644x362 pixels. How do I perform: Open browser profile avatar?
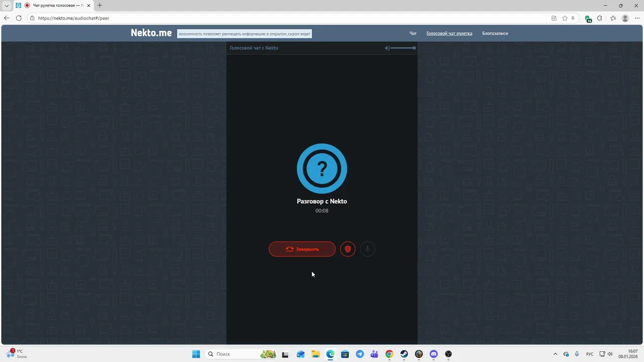coord(625,18)
